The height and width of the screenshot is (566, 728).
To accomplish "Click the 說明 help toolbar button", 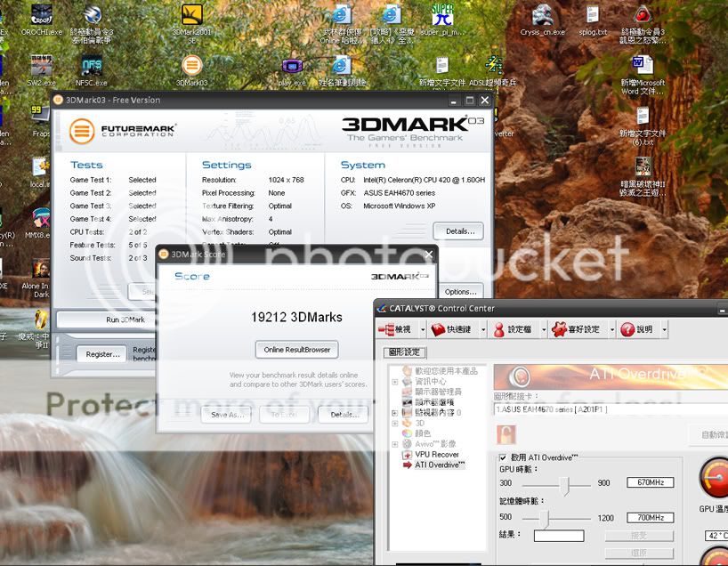I will tap(636, 329).
